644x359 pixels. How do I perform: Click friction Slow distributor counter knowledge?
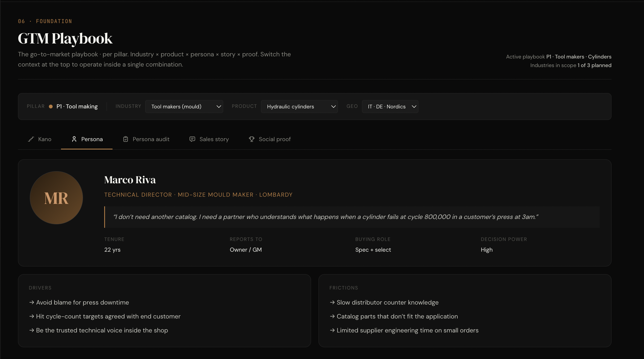point(384,302)
